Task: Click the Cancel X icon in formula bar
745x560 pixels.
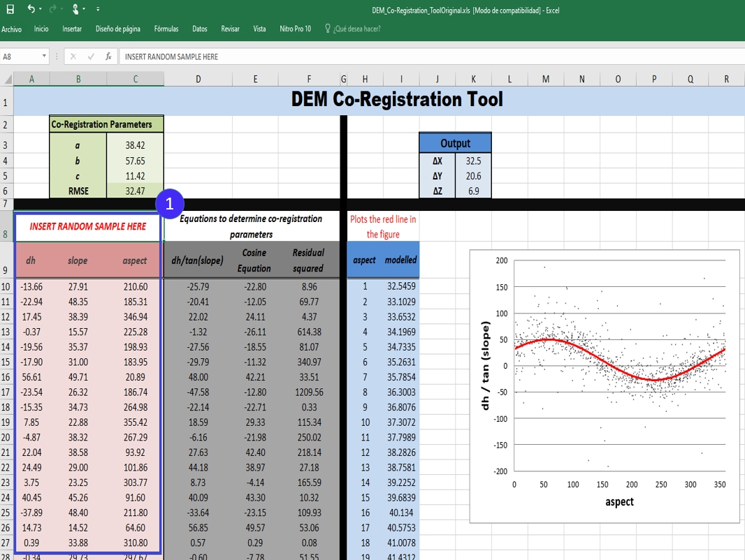Action: 73,57
